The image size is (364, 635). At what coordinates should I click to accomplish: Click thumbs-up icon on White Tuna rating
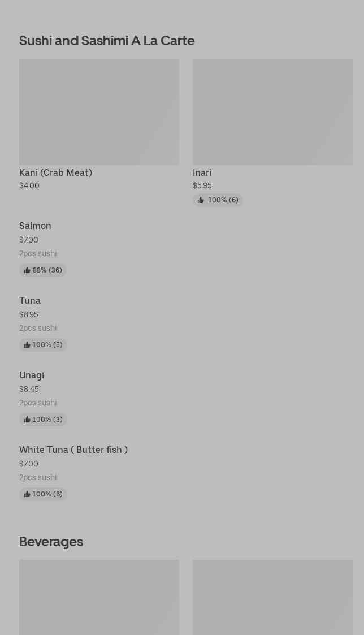[27, 494]
